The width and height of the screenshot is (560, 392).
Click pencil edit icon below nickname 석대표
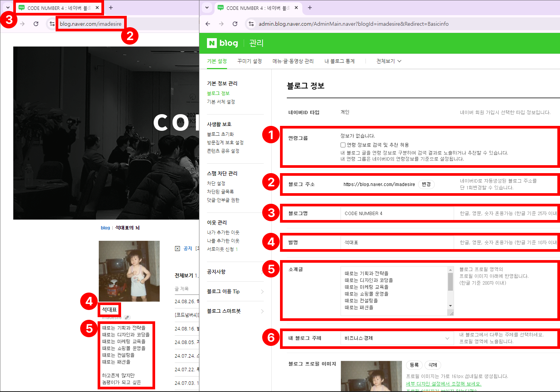(x=127, y=318)
